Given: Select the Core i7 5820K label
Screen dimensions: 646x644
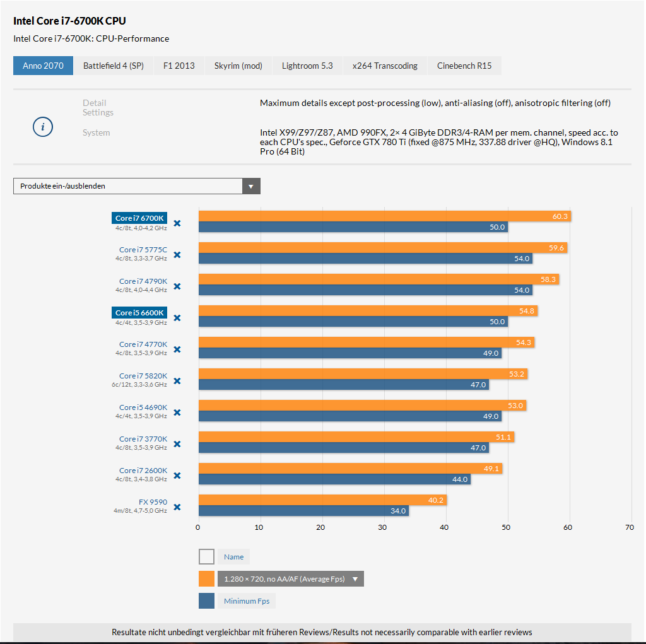Looking at the screenshot, I should 143,376.
